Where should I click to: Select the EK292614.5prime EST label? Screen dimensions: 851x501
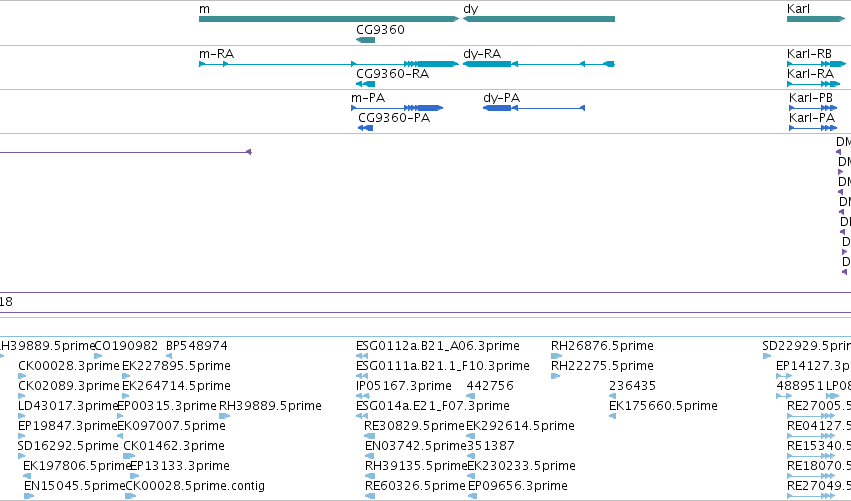tap(520, 426)
